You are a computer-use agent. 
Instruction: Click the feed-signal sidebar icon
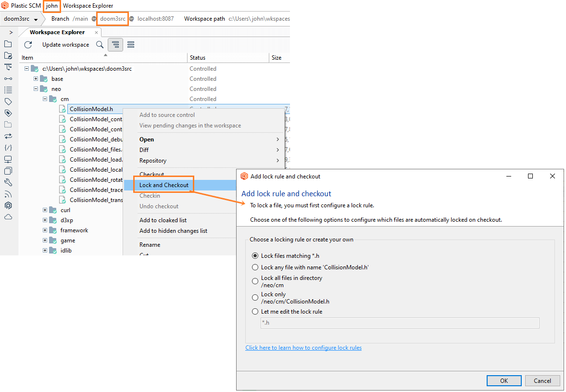tap(8, 194)
